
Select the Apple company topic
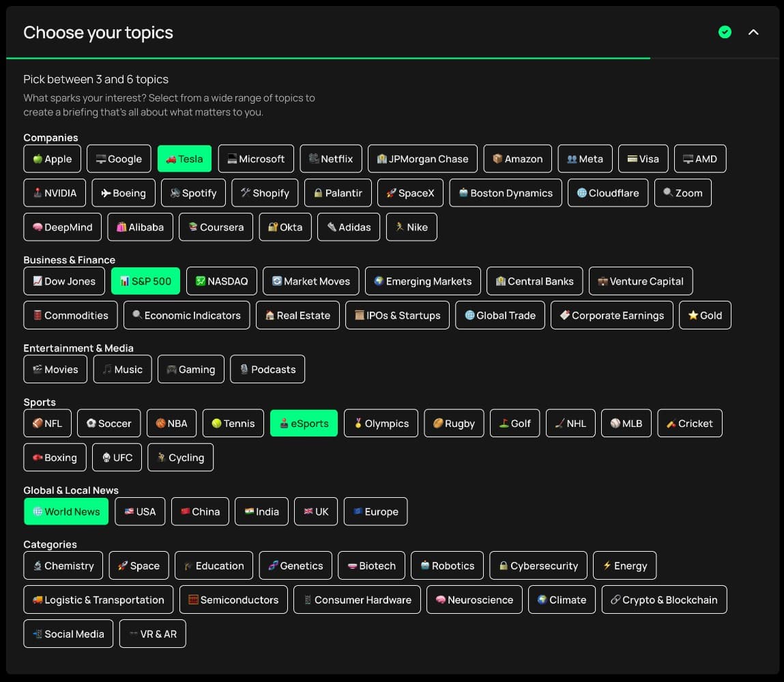(x=53, y=159)
